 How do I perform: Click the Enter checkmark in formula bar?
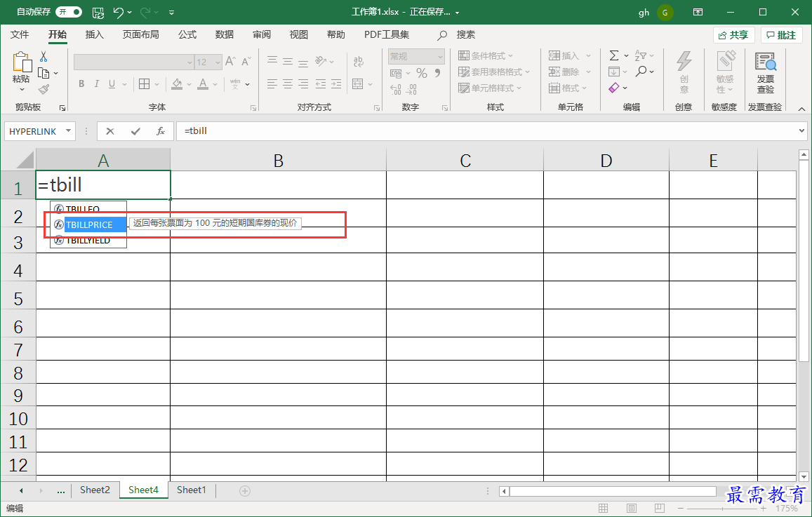(135, 131)
